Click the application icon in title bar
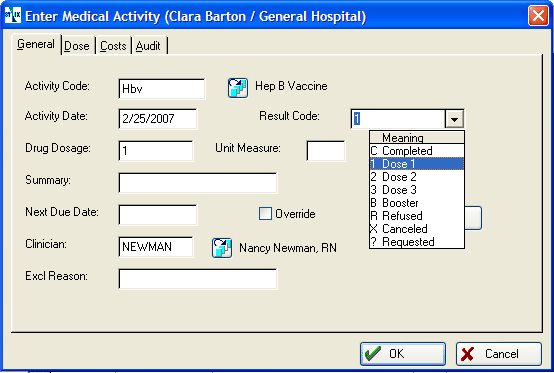The height and width of the screenshot is (373, 554). (x=13, y=16)
